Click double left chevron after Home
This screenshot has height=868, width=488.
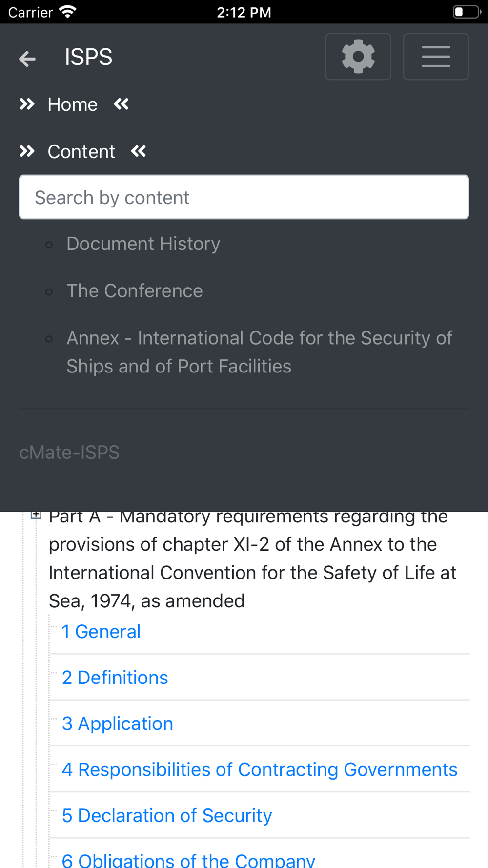pos(122,104)
